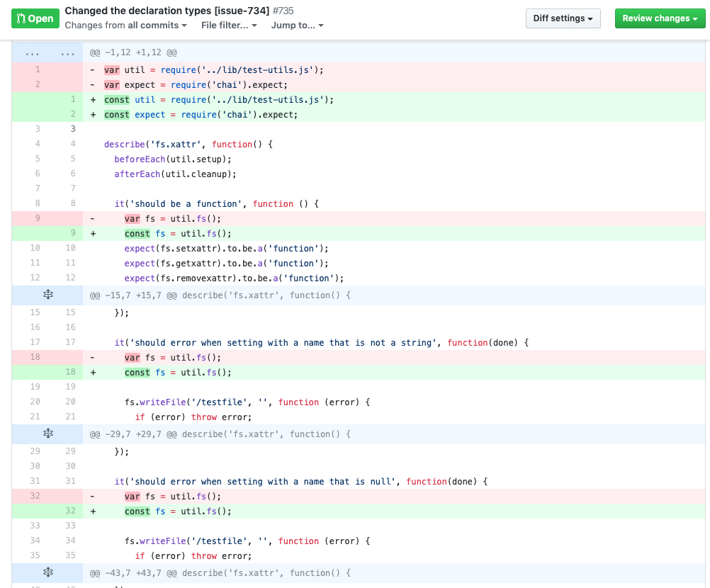Expand hidden lines above hunk @@ -29,7 +29,7
710x588 pixels.
pos(48,434)
